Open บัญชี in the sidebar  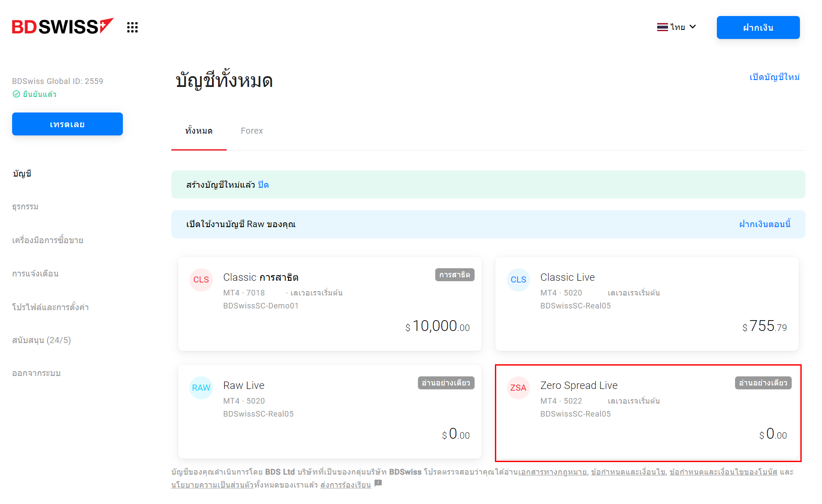pyautogui.click(x=22, y=173)
